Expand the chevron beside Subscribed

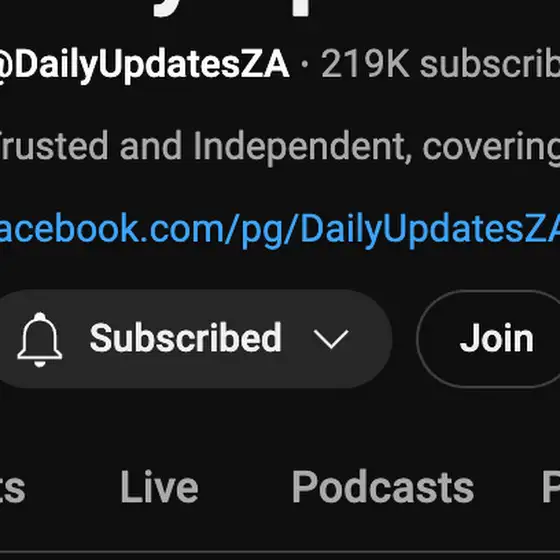(x=331, y=339)
